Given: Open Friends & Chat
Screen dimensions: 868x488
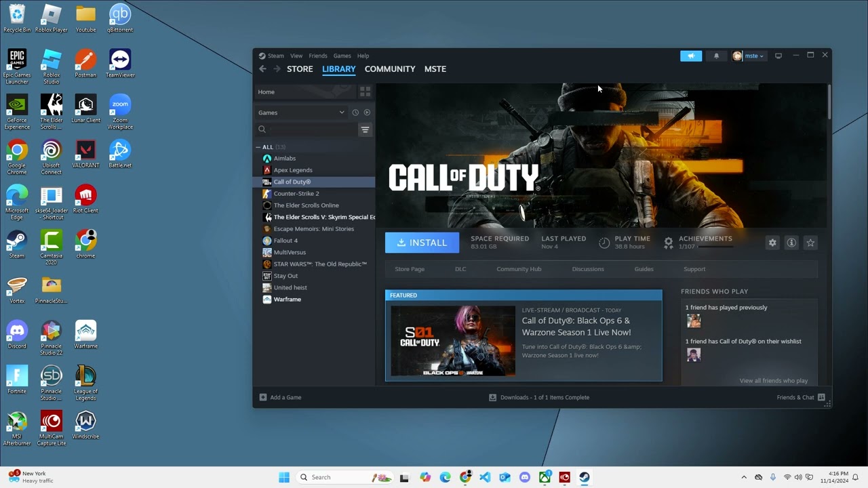Looking at the screenshot, I should coord(801,398).
